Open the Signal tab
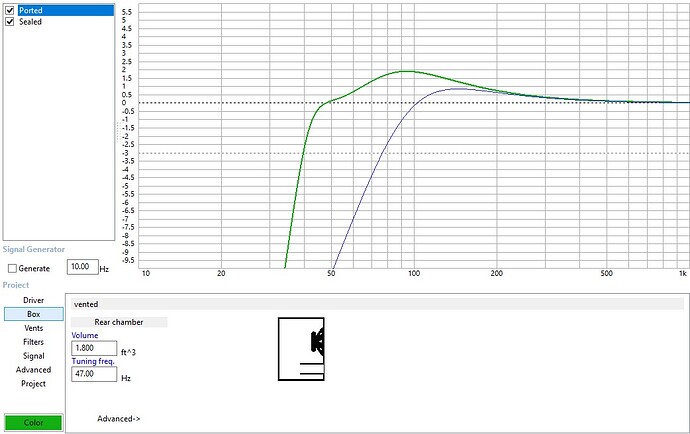The width and height of the screenshot is (690, 434). [34, 356]
